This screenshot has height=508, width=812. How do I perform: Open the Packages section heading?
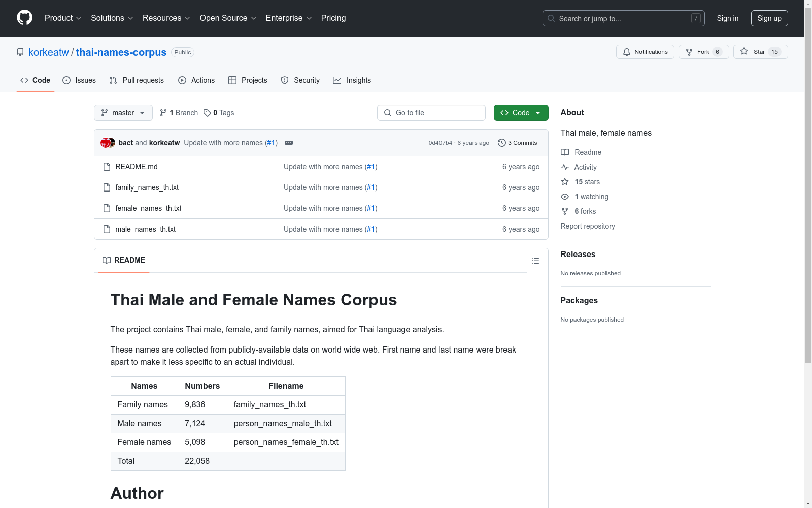(579, 300)
